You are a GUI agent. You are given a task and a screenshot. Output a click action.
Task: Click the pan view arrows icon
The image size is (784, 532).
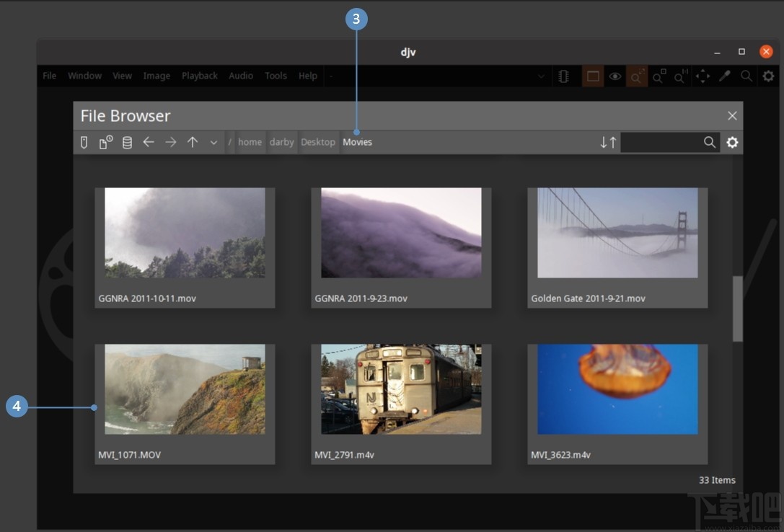(702, 76)
